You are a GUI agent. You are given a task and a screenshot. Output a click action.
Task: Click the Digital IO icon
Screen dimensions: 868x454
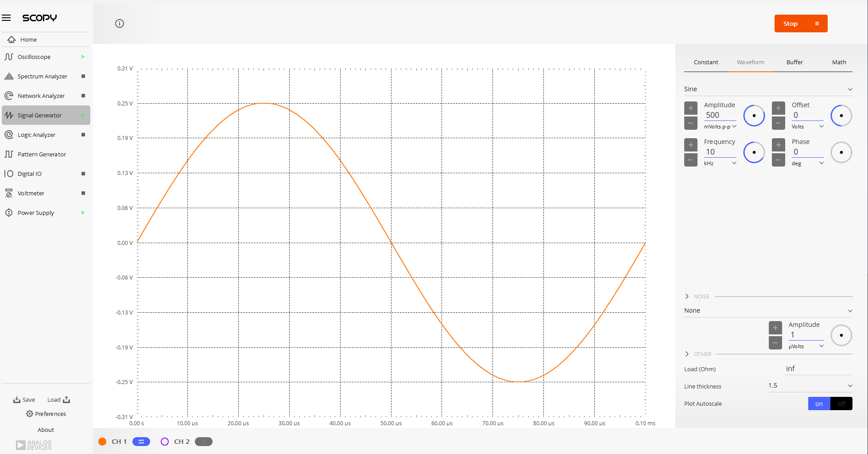point(8,174)
